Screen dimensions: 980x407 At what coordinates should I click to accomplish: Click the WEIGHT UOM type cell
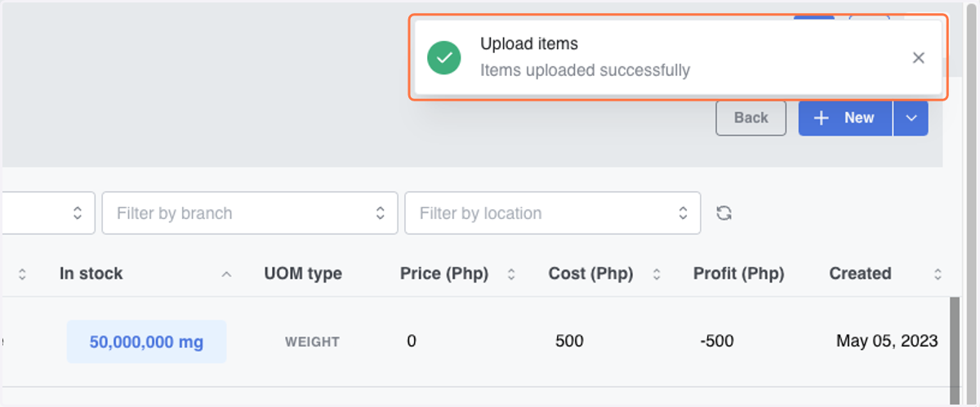coord(312,342)
